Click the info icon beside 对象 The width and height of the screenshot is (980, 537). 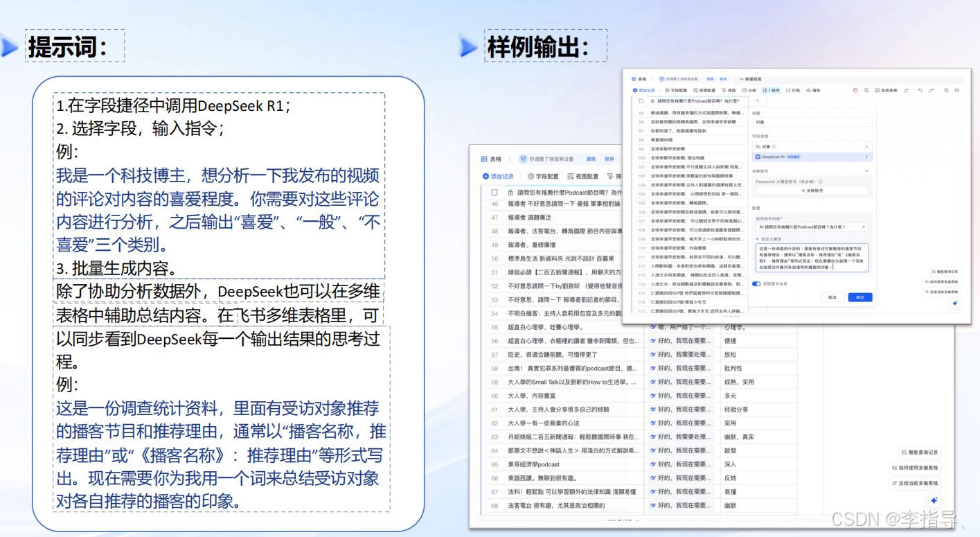774,147
